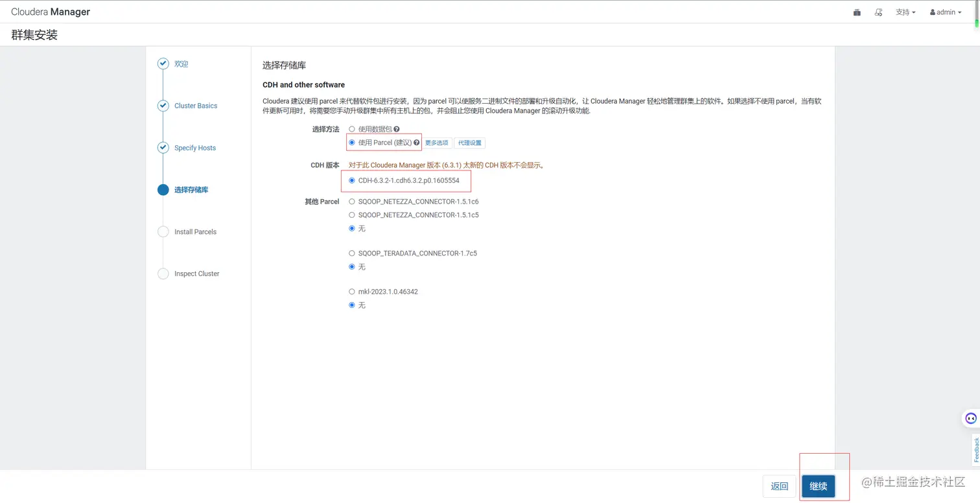Go to the Specify Hosts step
This screenshot has height=503, width=980.
(x=195, y=148)
